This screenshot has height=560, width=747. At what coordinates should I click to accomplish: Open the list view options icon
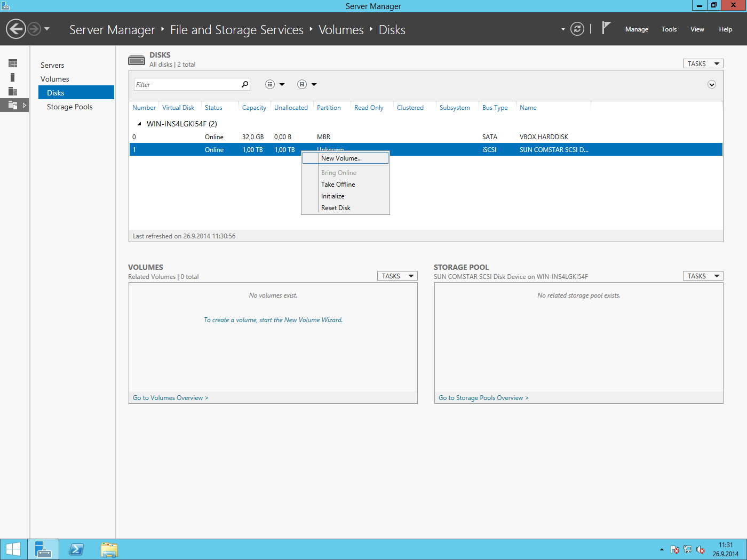tap(270, 84)
